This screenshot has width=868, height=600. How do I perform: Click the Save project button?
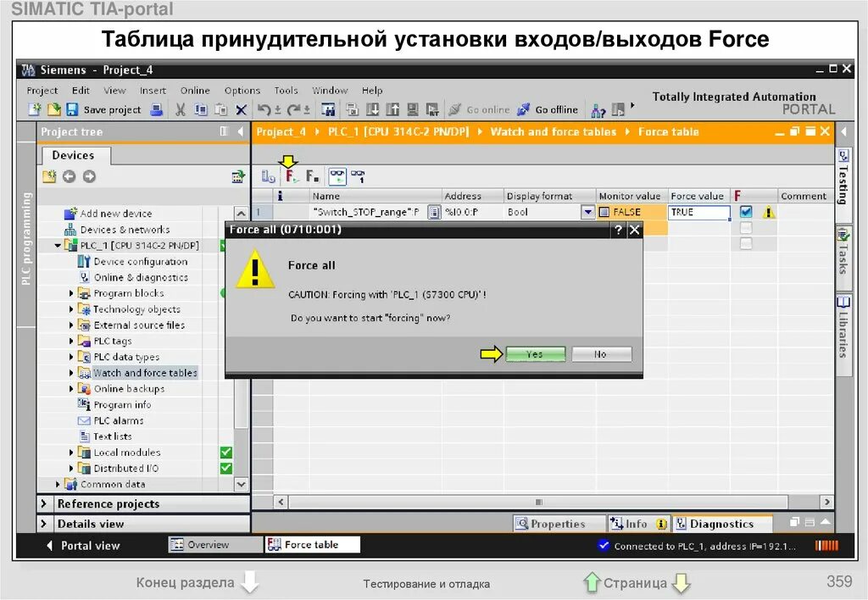pyautogui.click(x=103, y=109)
